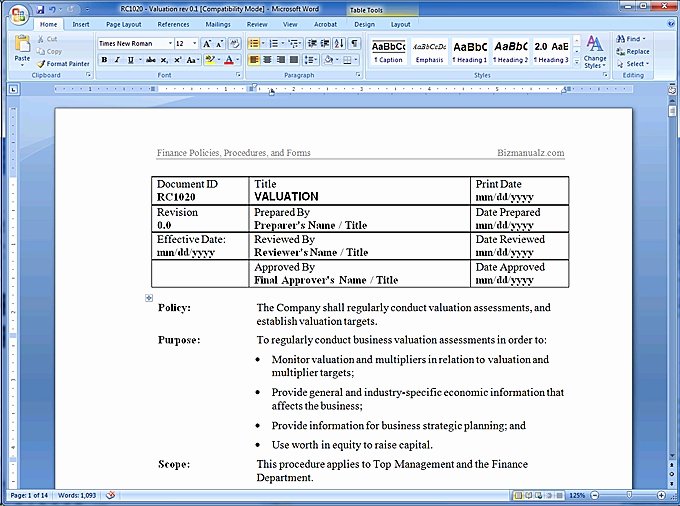This screenshot has height=506, width=680.
Task: Cut the selected content
Action: pyautogui.click(x=47, y=39)
